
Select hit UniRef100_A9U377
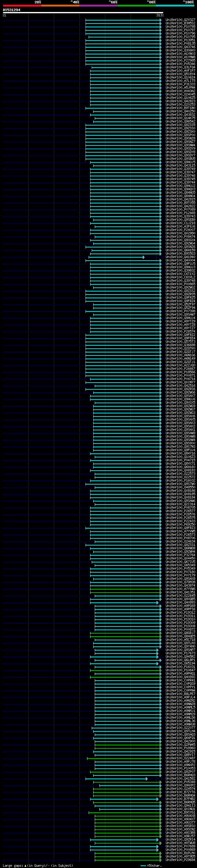[180, 822]
